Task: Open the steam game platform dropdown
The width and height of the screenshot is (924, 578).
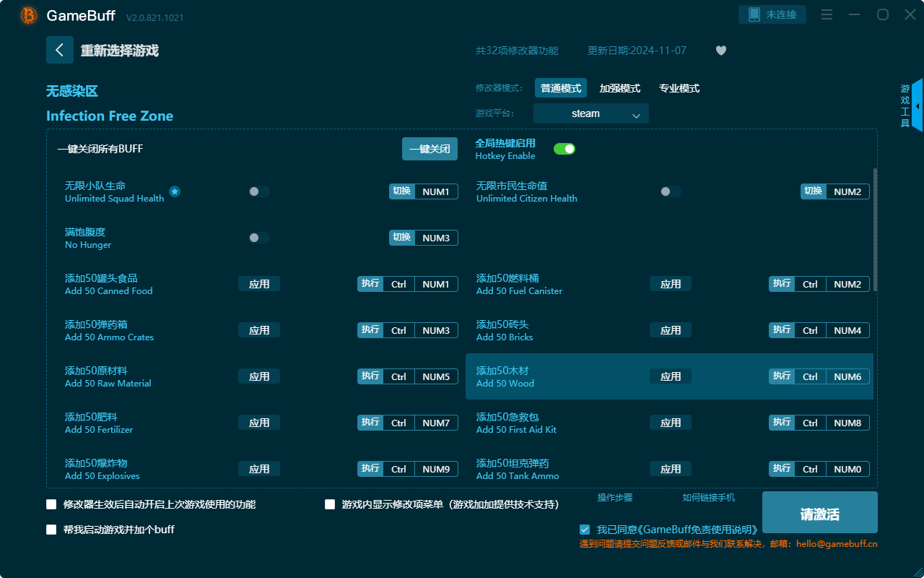Action: click(x=590, y=113)
